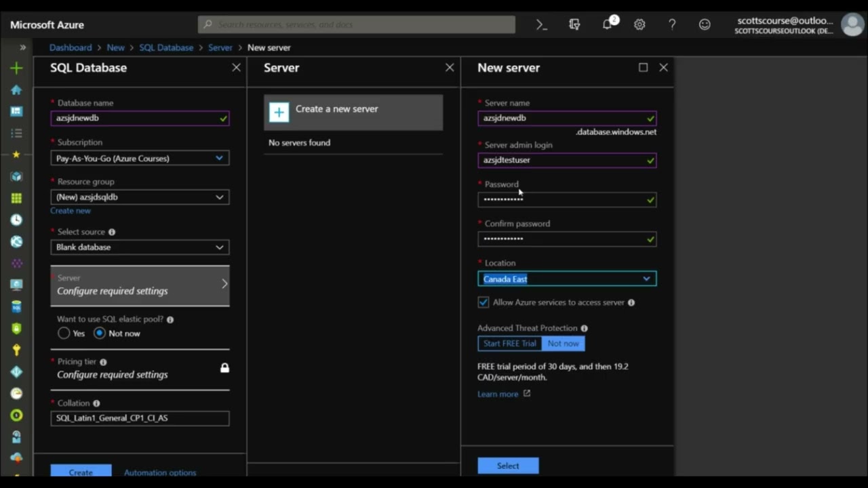Open the monitor Virtual machines sidebar icon
Screen dimensions: 868x488
click(x=16, y=285)
